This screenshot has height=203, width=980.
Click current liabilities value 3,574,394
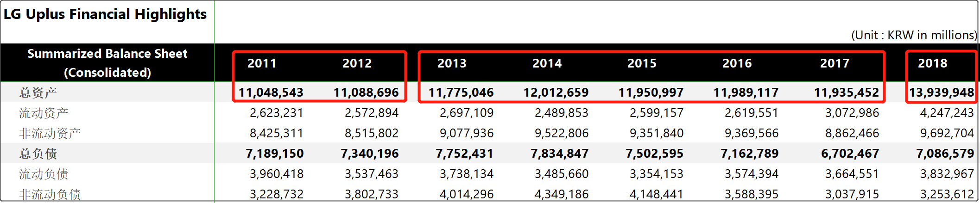point(752,174)
